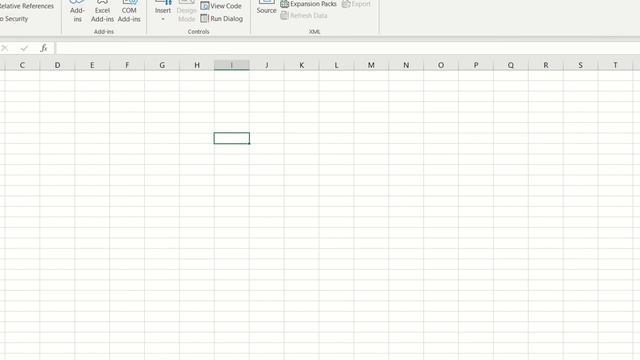Toggle Use Relative References

[x=27, y=6]
